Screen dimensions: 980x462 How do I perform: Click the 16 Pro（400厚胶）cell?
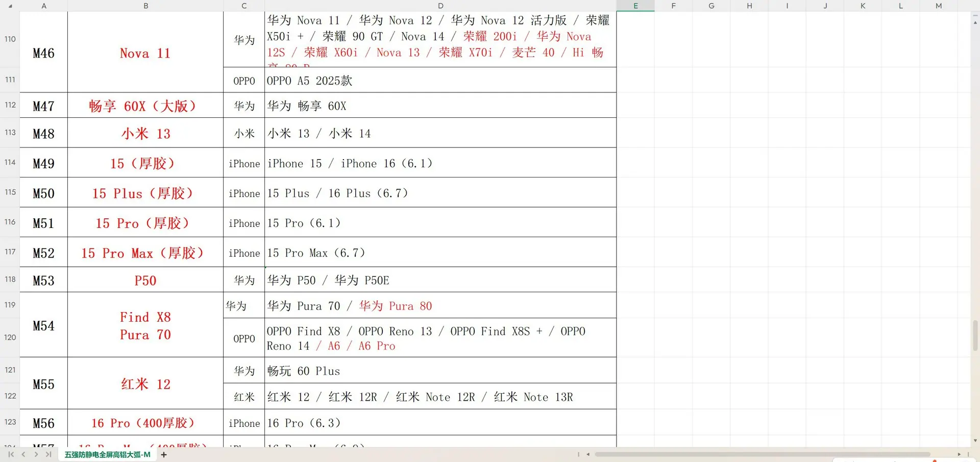[x=145, y=422]
